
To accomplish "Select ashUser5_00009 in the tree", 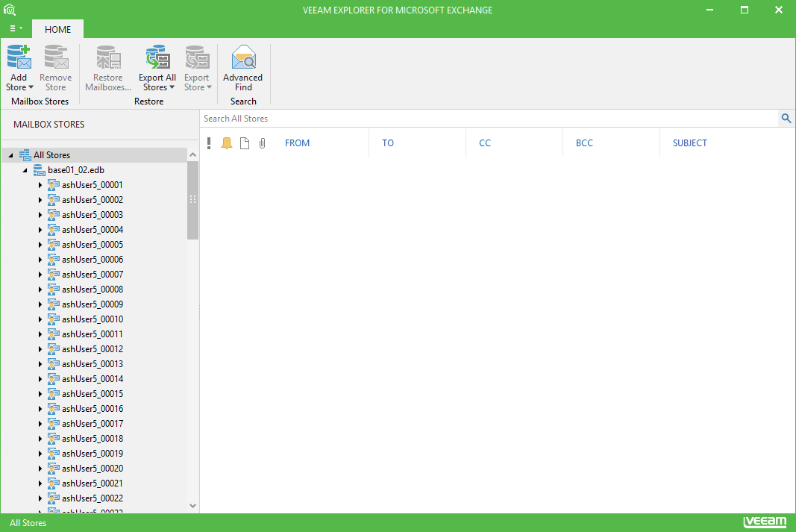I will pos(93,304).
